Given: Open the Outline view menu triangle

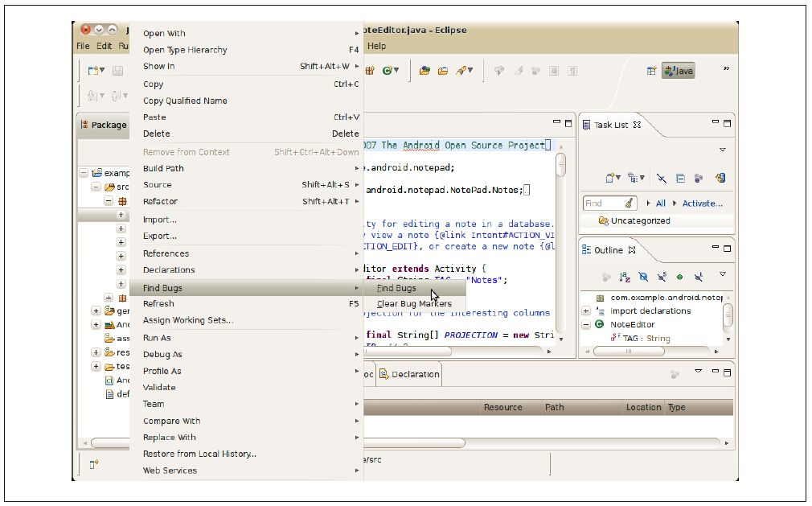Looking at the screenshot, I should (723, 274).
